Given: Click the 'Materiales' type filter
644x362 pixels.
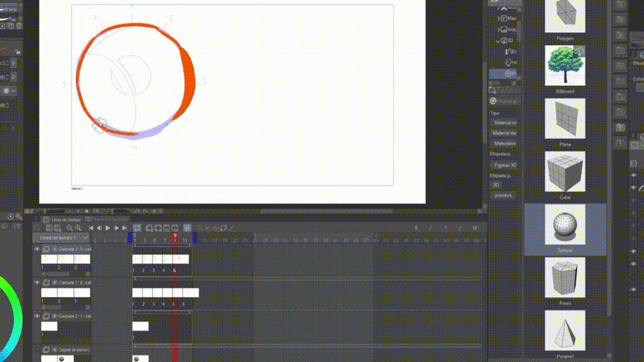Looking at the screenshot, I should 504,143.
